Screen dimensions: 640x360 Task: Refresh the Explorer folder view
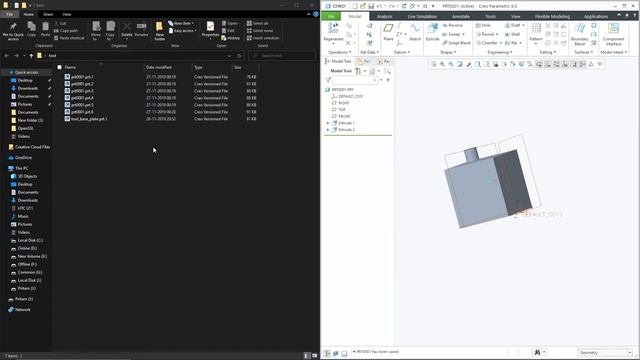click(239, 56)
